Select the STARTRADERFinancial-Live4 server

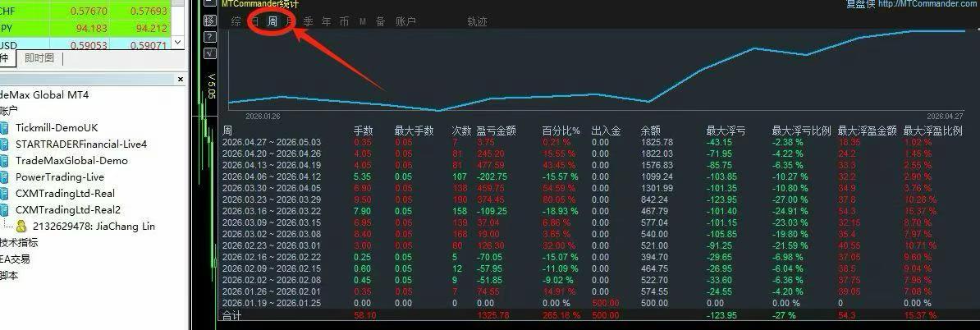coord(81,144)
